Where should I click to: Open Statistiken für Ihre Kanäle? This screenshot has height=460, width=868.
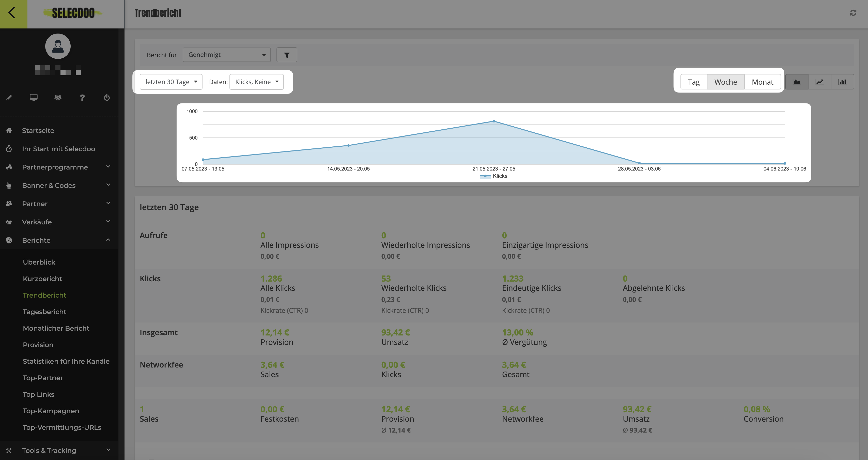click(66, 361)
